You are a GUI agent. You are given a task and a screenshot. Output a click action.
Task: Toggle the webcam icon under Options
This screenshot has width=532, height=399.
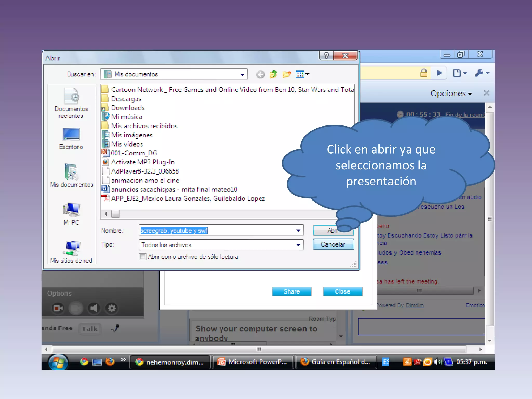[58, 308]
